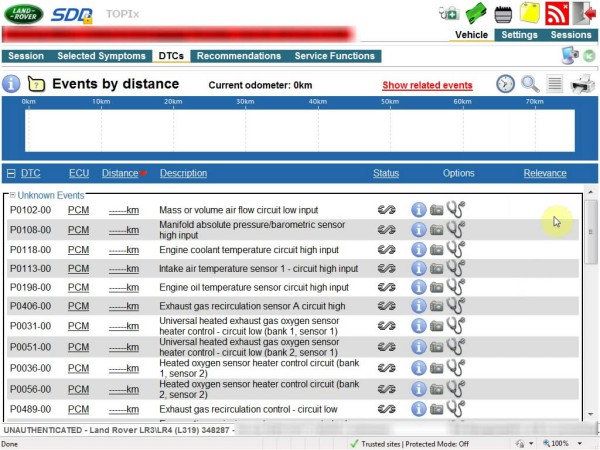The height and width of the screenshot is (450, 600).
Task: Switch to the Recommendations tab
Action: [237, 57]
